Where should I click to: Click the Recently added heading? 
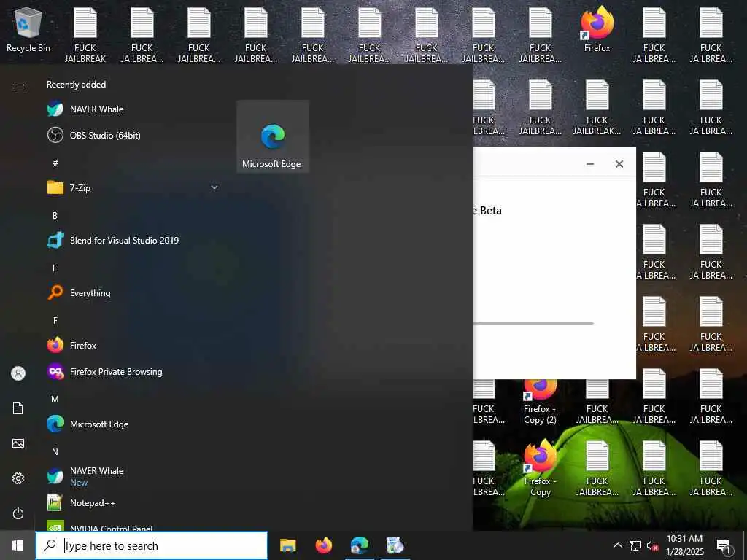[76, 85]
